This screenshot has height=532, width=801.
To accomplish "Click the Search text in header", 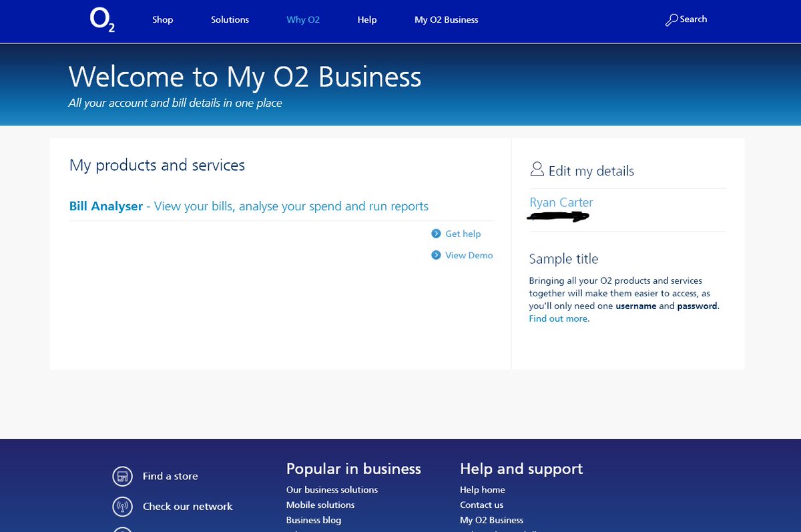I will [x=694, y=19].
